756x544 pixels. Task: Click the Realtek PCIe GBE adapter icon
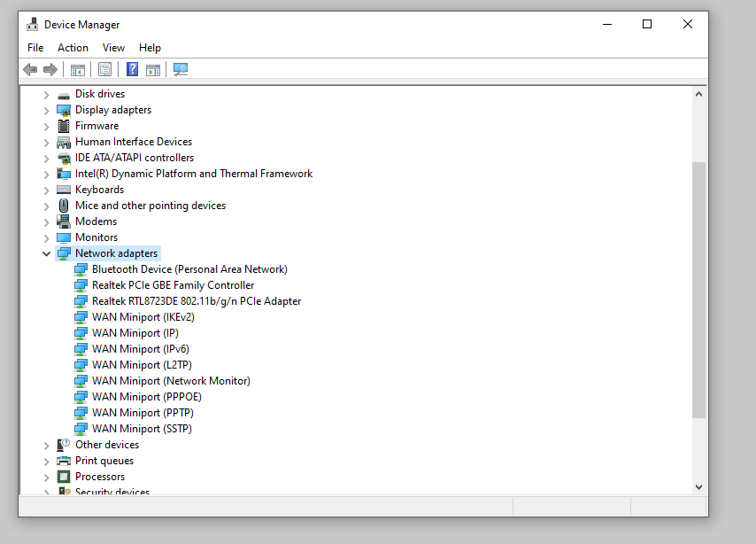(81, 285)
